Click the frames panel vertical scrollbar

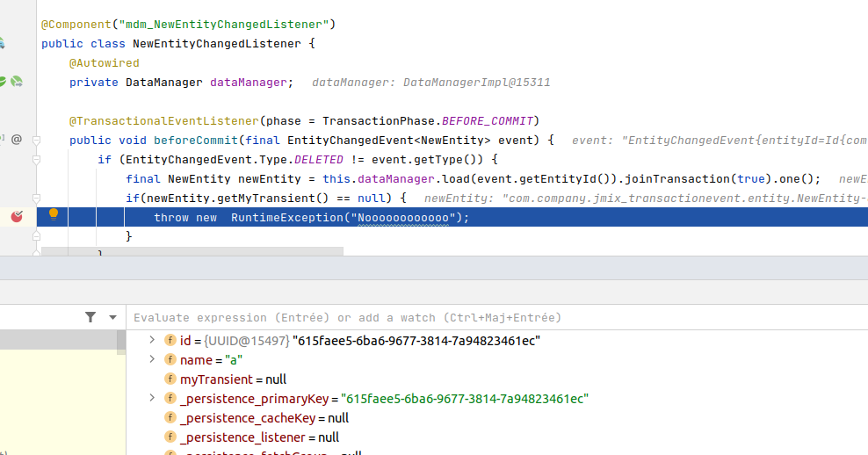(121, 341)
